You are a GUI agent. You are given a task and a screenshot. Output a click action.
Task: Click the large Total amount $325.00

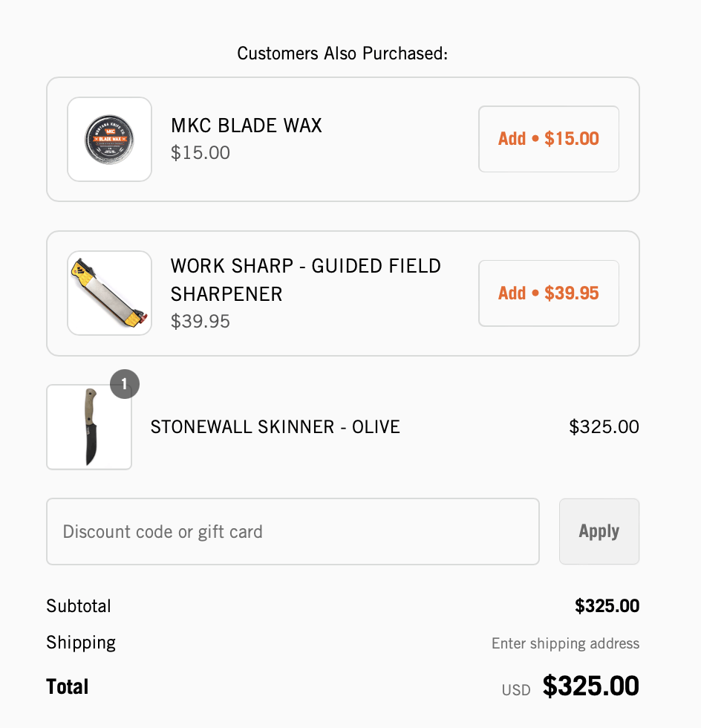point(590,686)
